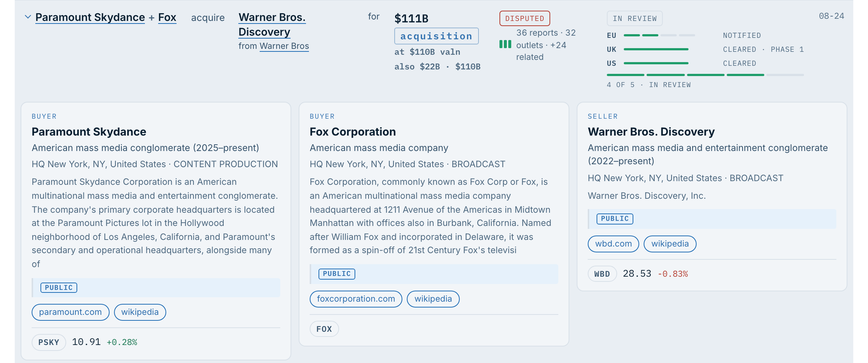Click 'also $22B · $110B' text
The image size is (868, 363).
(437, 67)
